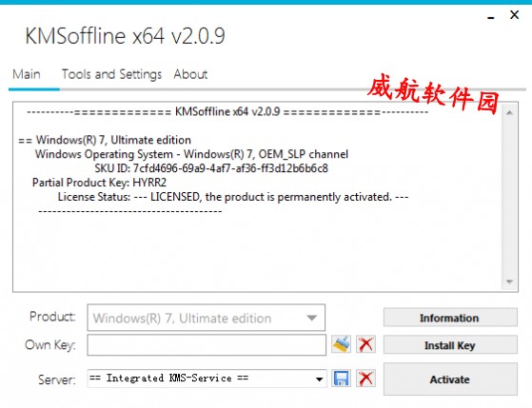Close the KMSoffline window
The width and height of the screenshot is (532, 408).
pyautogui.click(x=514, y=14)
